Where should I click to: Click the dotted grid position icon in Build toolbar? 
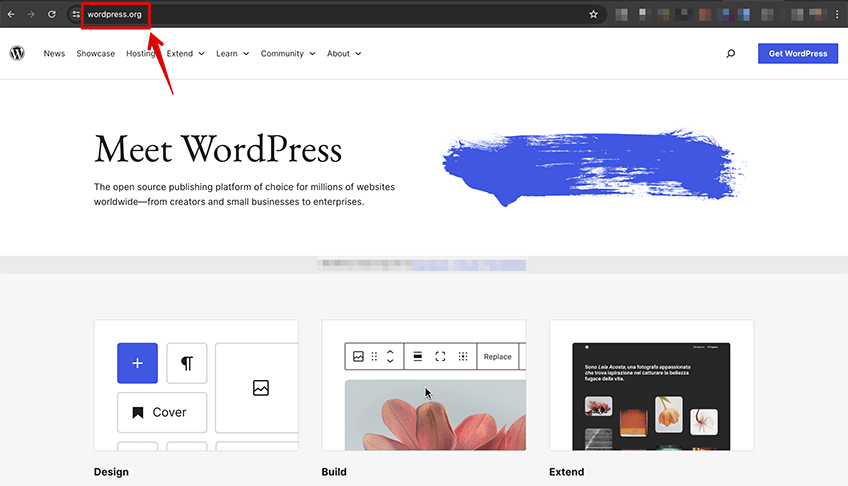[x=463, y=356]
